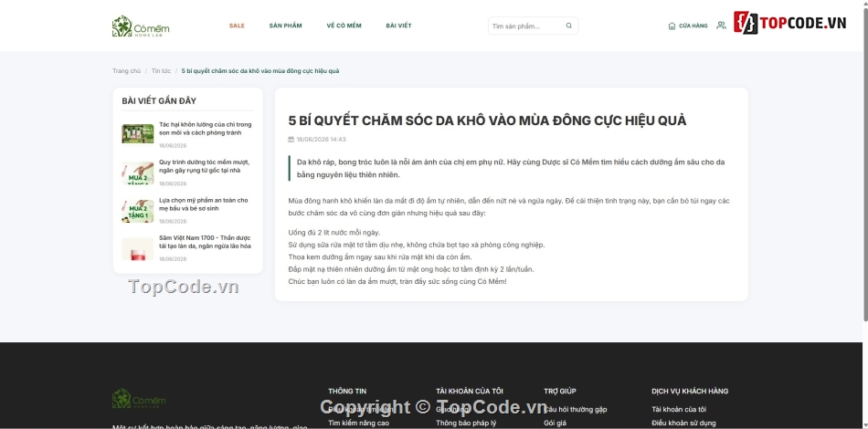This screenshot has height=429, width=868.
Task: Open the BÀI VIẾT menu item
Action: click(398, 26)
